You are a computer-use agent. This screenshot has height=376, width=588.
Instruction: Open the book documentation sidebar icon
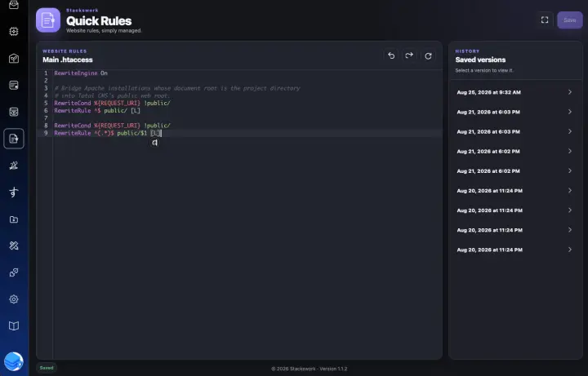pyautogui.click(x=14, y=325)
